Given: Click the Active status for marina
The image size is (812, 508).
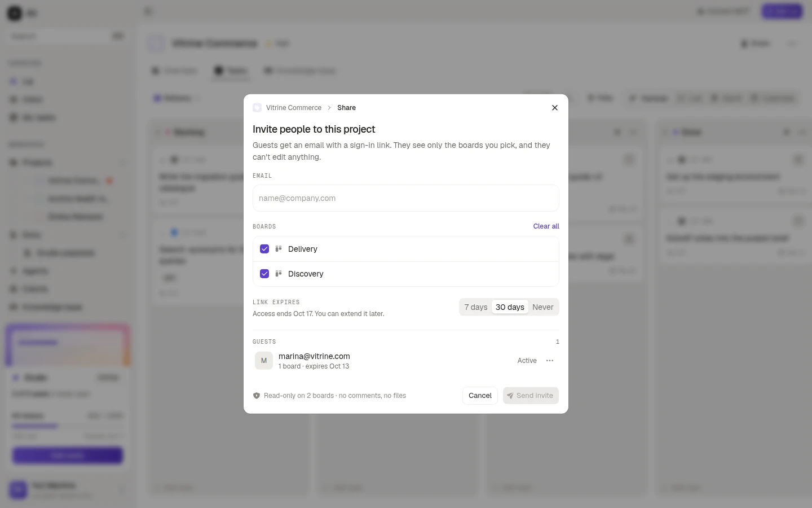Looking at the screenshot, I should pos(527,361).
